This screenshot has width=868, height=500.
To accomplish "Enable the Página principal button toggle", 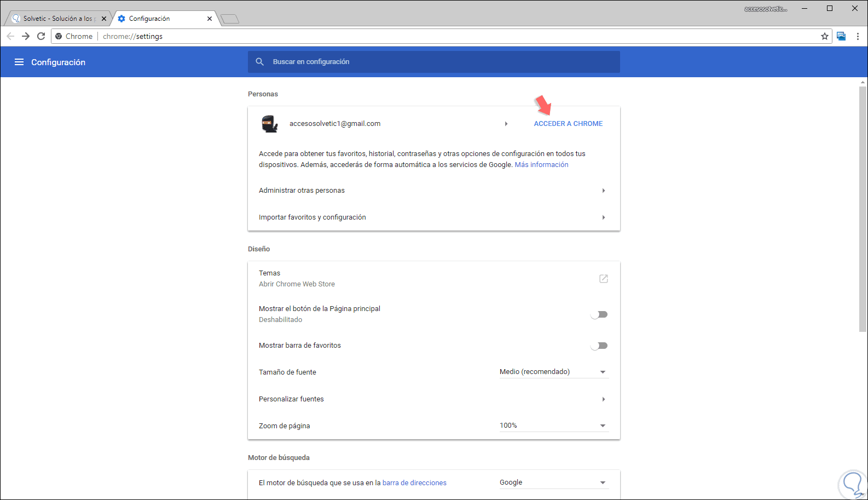I will (599, 314).
